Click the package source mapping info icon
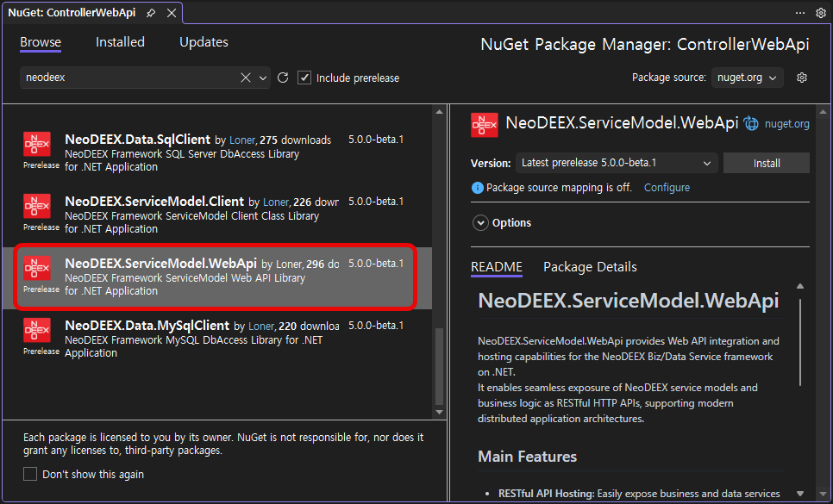 [478, 188]
